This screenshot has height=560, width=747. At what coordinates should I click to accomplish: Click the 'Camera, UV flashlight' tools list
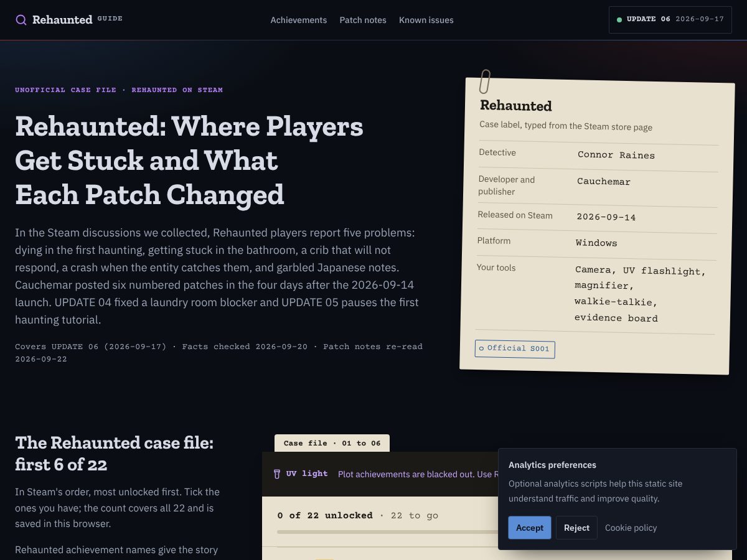coord(640,294)
